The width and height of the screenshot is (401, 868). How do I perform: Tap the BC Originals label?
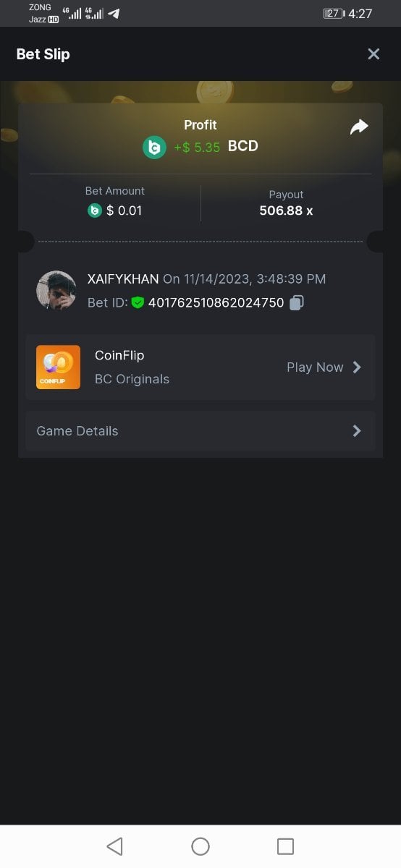(132, 379)
